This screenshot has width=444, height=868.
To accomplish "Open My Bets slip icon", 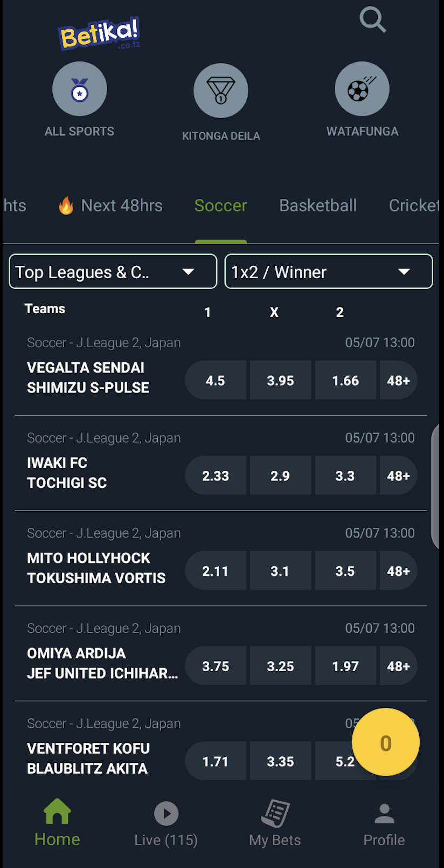I will click(x=275, y=813).
